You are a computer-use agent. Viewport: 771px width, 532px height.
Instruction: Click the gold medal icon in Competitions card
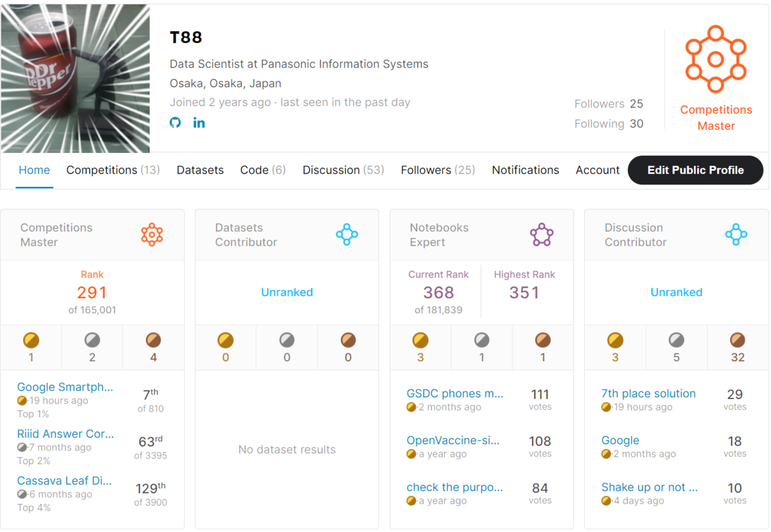click(31, 340)
